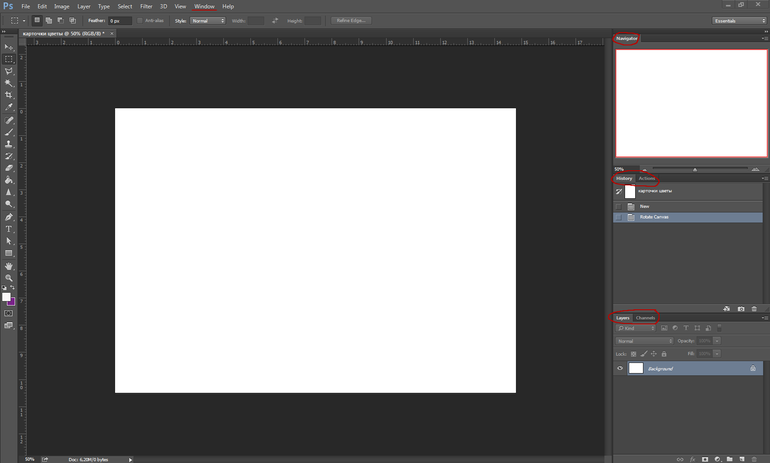
Task: Click the Refine Edge button
Action: coord(351,20)
